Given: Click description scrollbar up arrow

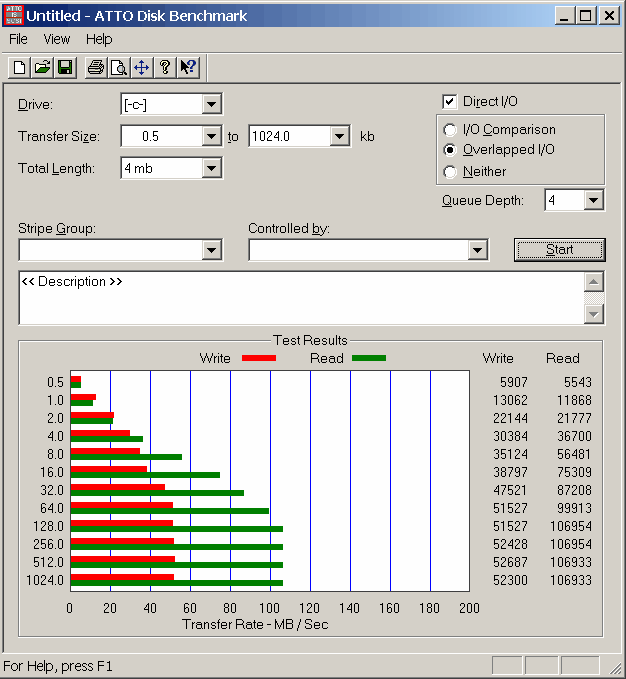Looking at the screenshot, I should pyautogui.click(x=594, y=282).
